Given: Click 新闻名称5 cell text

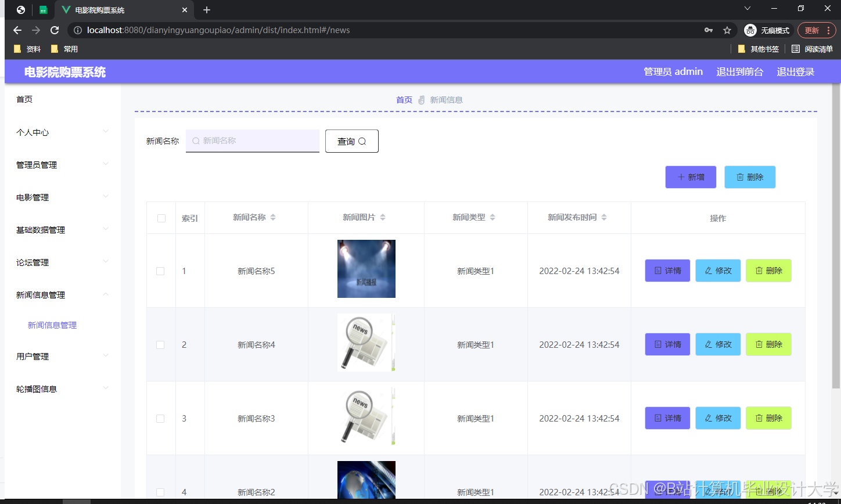Looking at the screenshot, I should click(256, 271).
